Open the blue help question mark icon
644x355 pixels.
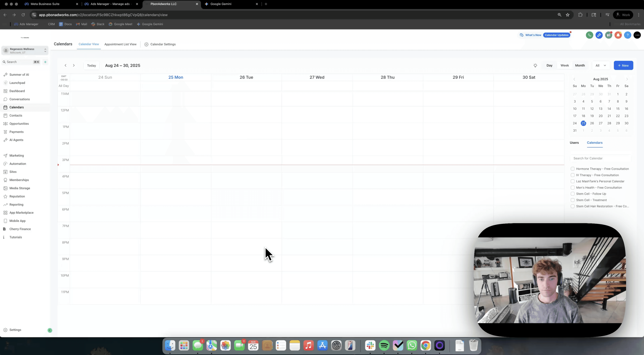point(628,35)
